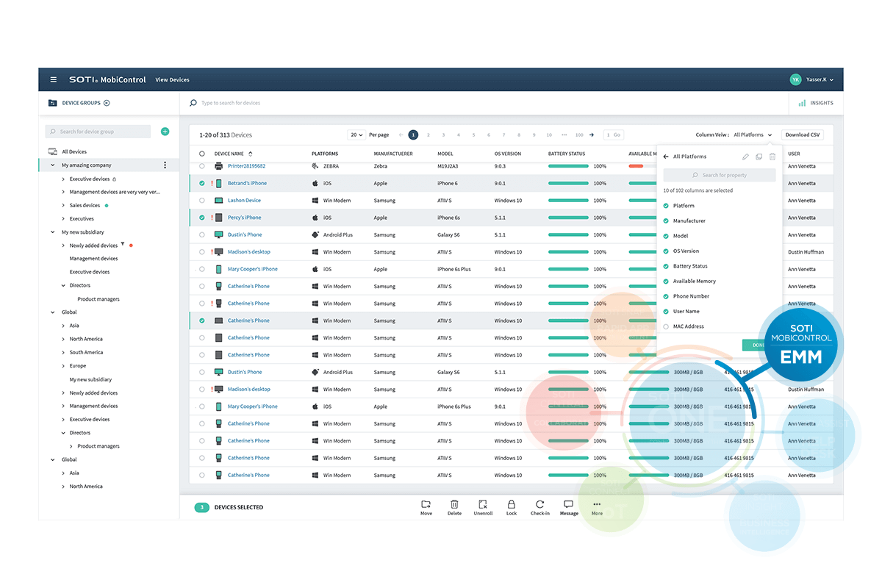
Task: Expand the Executives group
Action: point(63,219)
